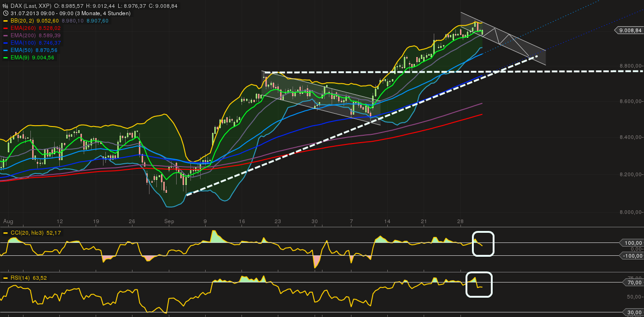
Task: Click the red EMA(260) line marker
Action: click(x=5, y=28)
